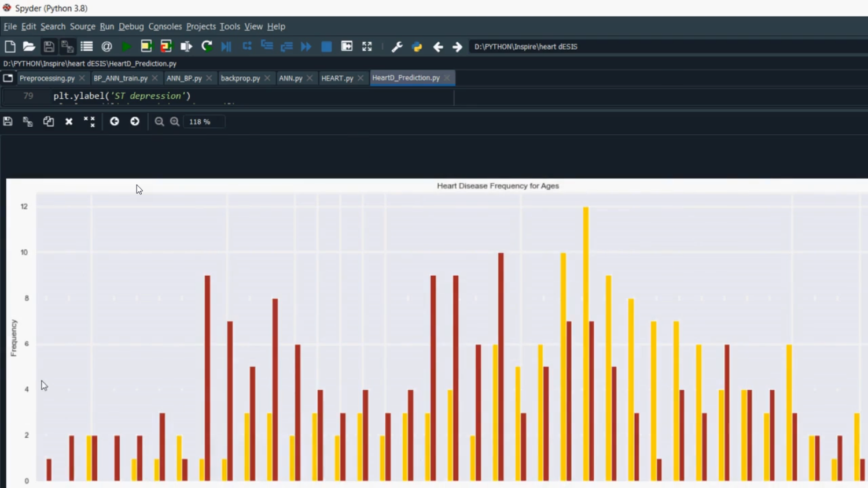The height and width of the screenshot is (488, 868).
Task: Copy the plot to clipboard
Action: (x=49, y=121)
